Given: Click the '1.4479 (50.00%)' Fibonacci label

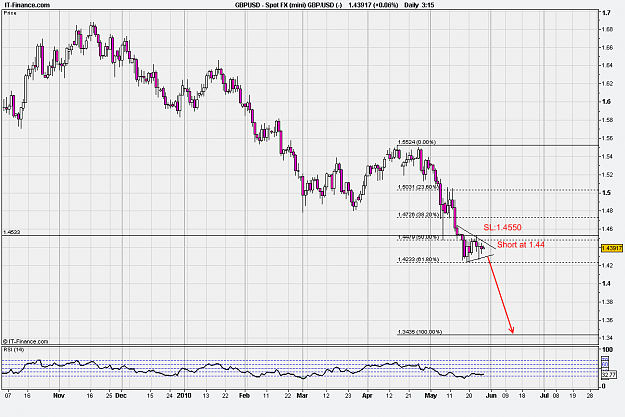Looking at the screenshot, I should (418, 237).
